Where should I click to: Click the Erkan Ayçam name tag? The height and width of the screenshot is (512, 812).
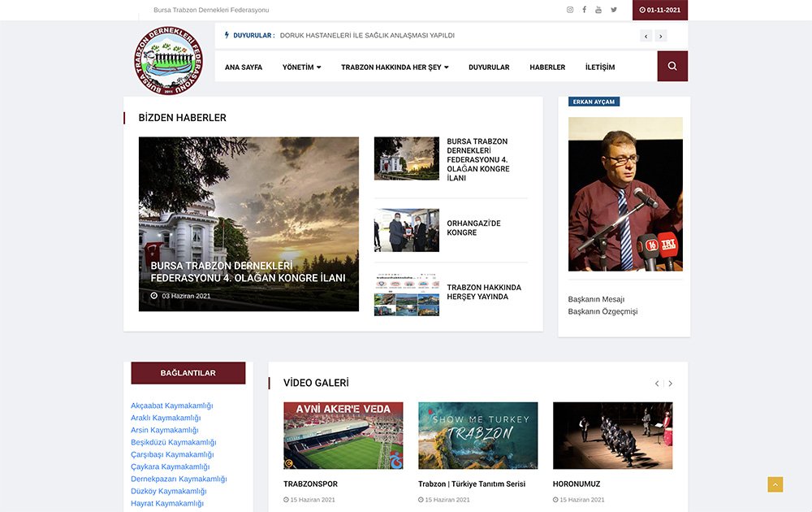(594, 102)
